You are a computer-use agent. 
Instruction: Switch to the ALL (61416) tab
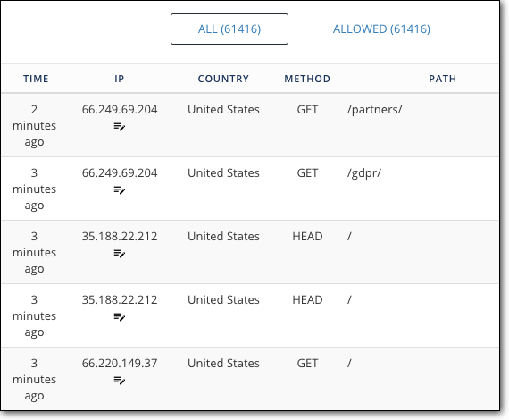click(x=229, y=29)
